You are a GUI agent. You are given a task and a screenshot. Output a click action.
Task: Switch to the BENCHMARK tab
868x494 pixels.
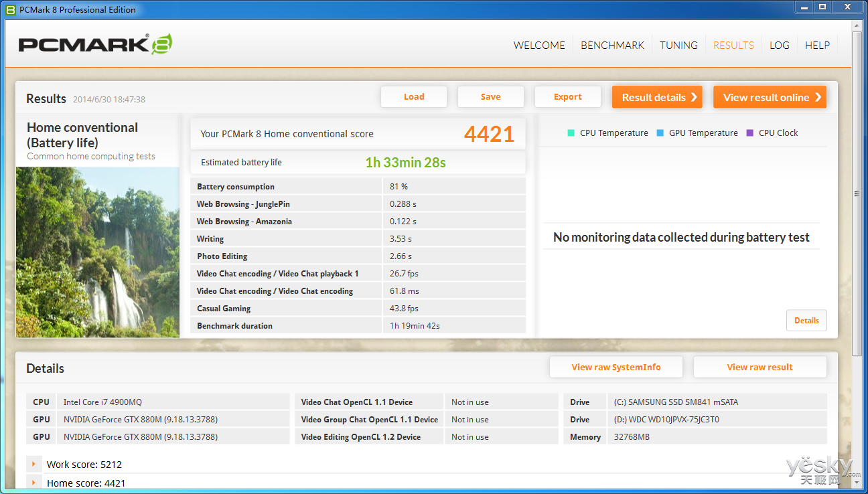(612, 45)
